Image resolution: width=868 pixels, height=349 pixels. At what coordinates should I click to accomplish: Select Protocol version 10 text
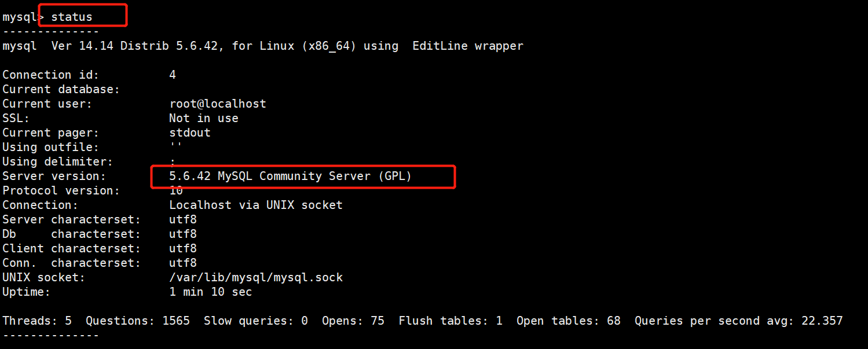click(175, 190)
